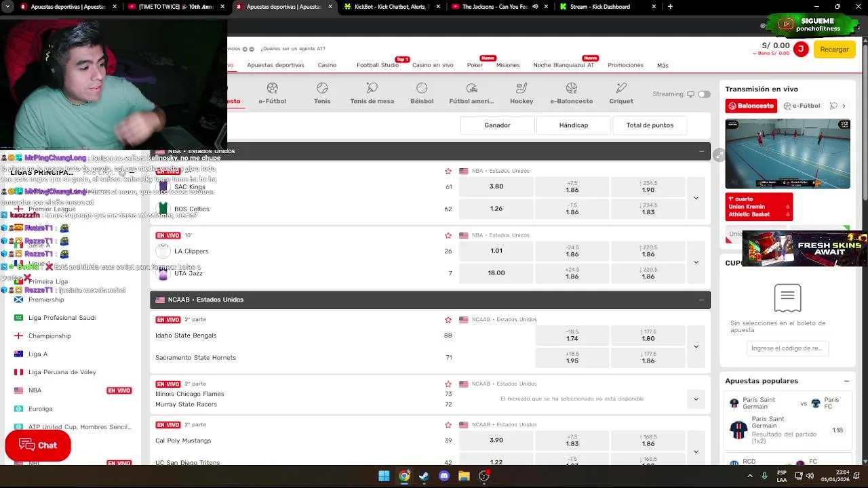Expand markets for Illinois Chicago Flames match
Viewport: 868px width, 488px height.
[696, 399]
